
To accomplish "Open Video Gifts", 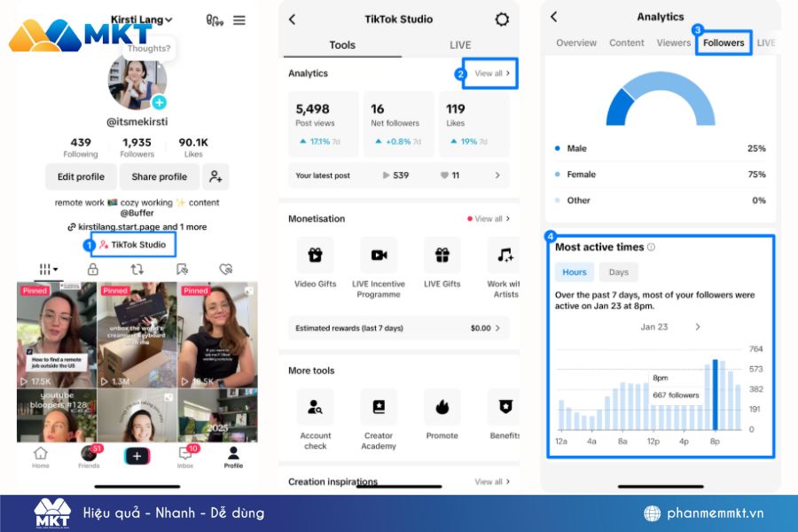I will pyautogui.click(x=315, y=263).
